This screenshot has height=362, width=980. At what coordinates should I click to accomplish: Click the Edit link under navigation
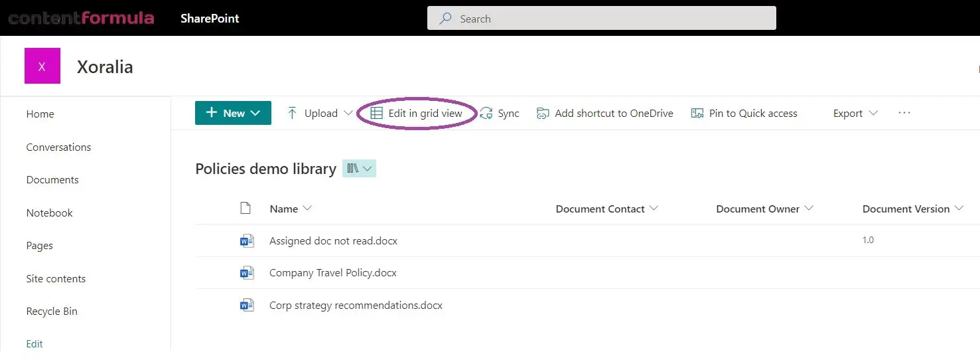(x=35, y=344)
